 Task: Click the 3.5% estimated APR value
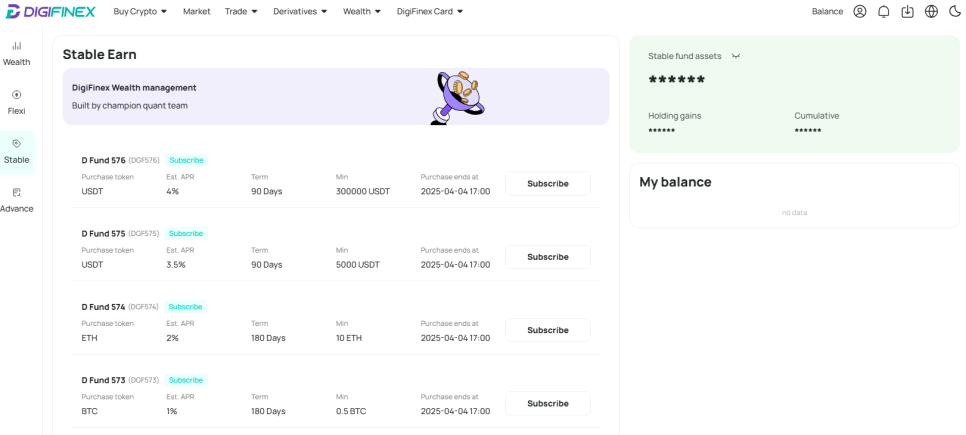coord(176,264)
